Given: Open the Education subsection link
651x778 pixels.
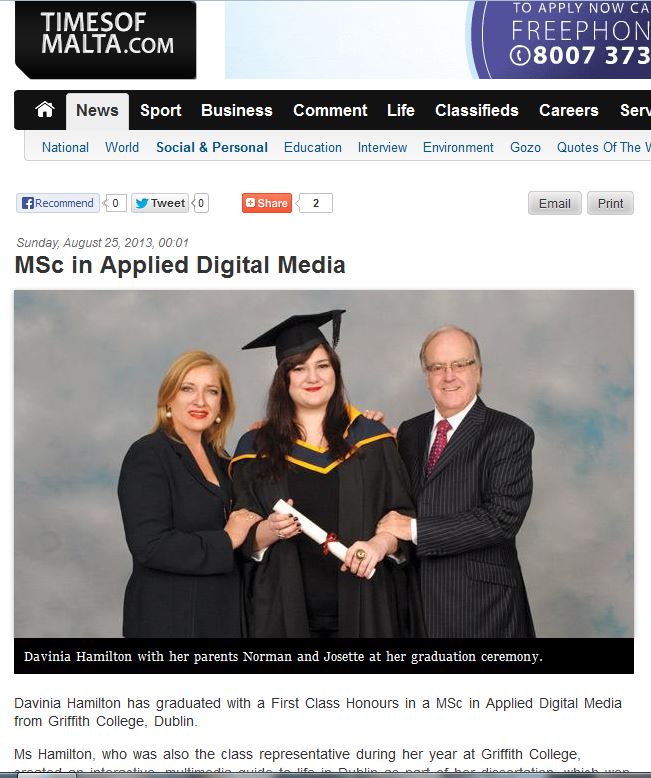Looking at the screenshot, I should click(x=313, y=147).
